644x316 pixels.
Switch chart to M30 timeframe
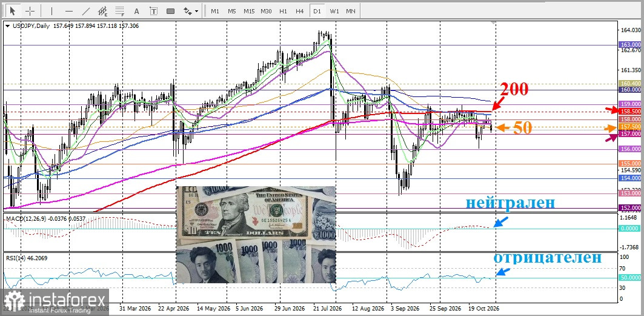click(x=266, y=11)
